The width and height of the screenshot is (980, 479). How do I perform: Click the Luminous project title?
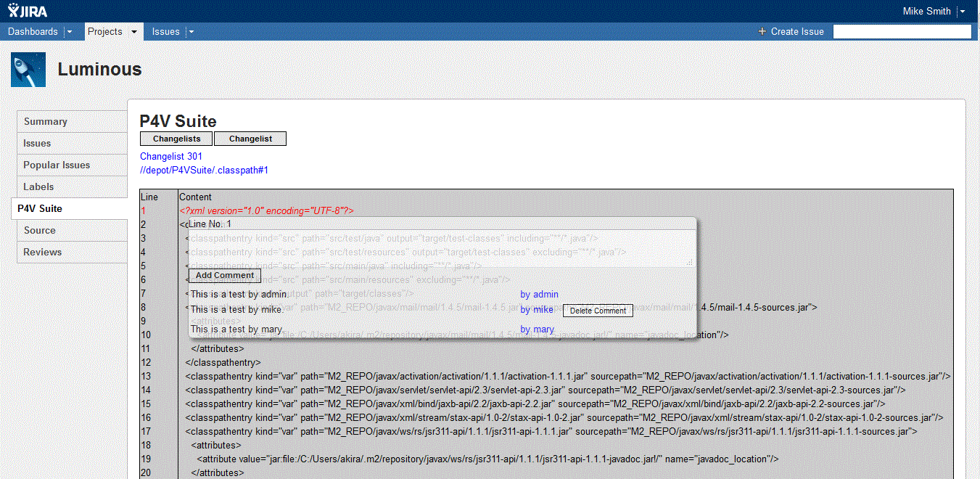point(100,70)
